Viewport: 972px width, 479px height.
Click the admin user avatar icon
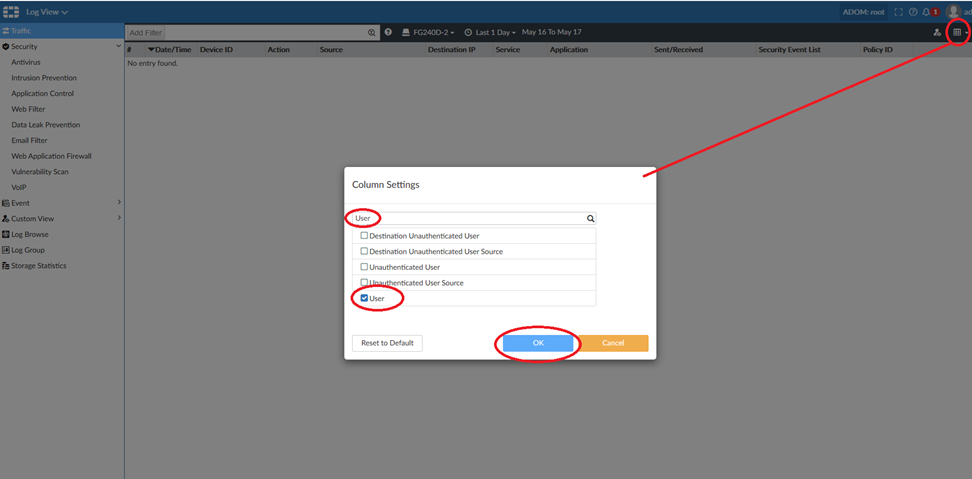[x=953, y=12]
